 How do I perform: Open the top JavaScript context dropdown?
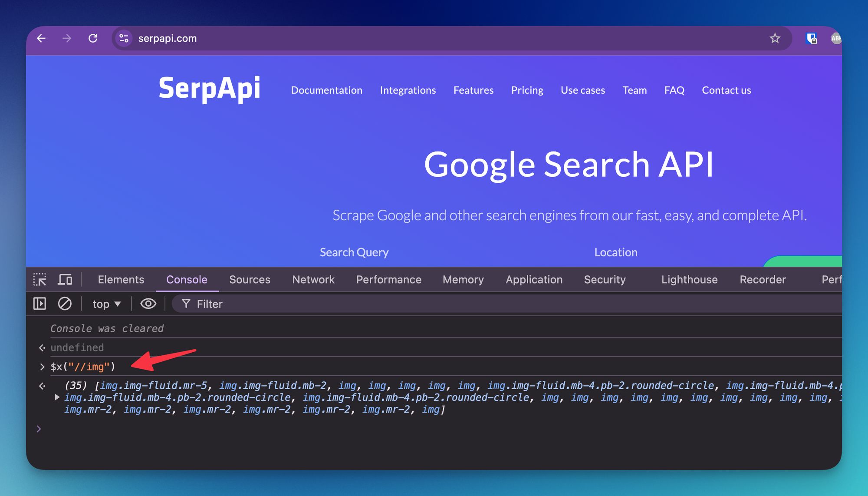coord(106,304)
